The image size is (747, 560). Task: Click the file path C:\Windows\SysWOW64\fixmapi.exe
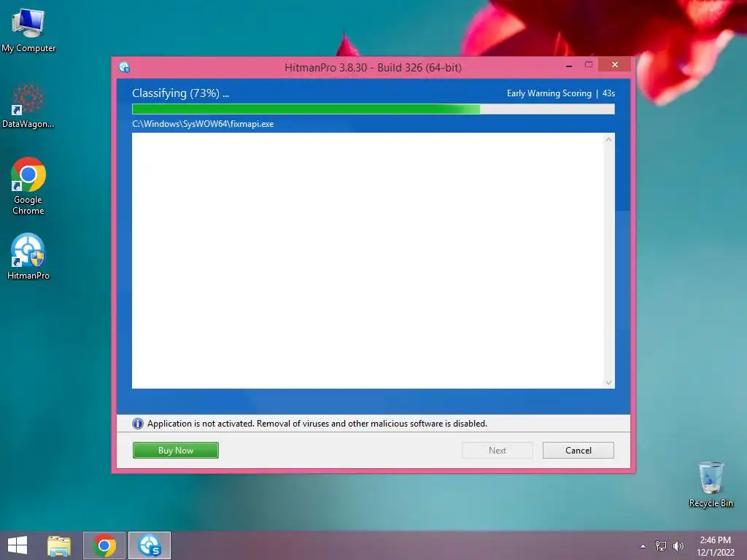pos(203,124)
